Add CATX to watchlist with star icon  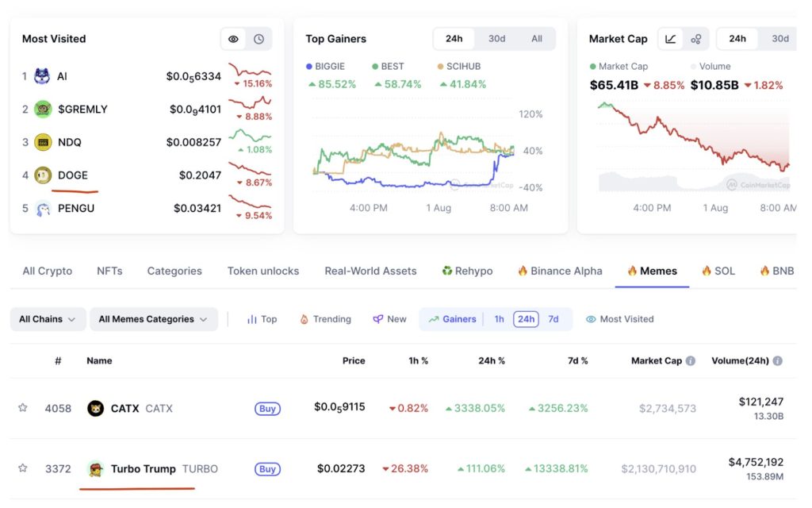pyautogui.click(x=23, y=408)
